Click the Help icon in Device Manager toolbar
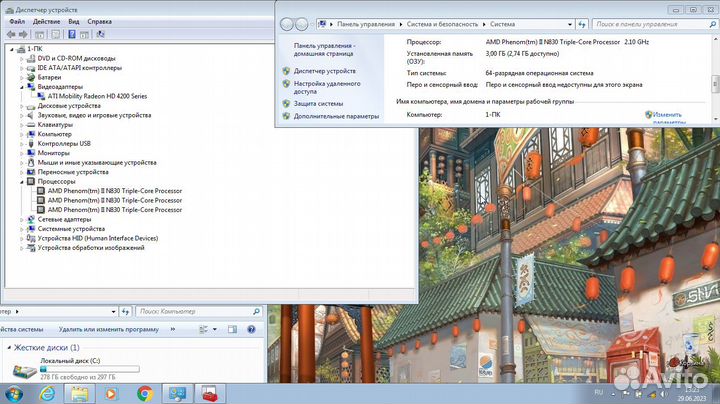The height and width of the screenshot is (404, 720). pos(71,34)
